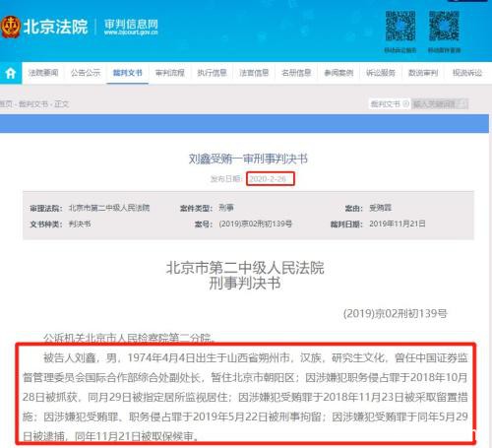This screenshot has width=492, height=448.
Task: Click the cause of action value 受贿罪
Action: click(x=381, y=208)
